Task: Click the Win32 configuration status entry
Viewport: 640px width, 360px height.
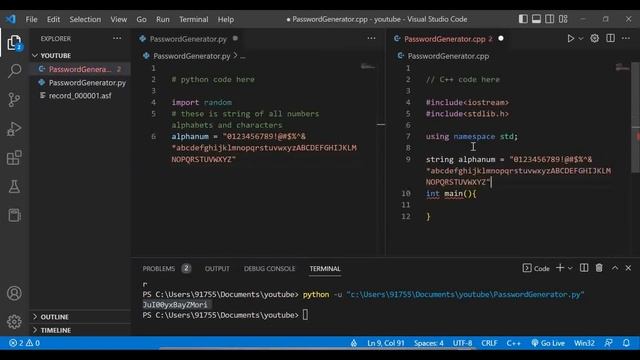Action: (x=584, y=343)
